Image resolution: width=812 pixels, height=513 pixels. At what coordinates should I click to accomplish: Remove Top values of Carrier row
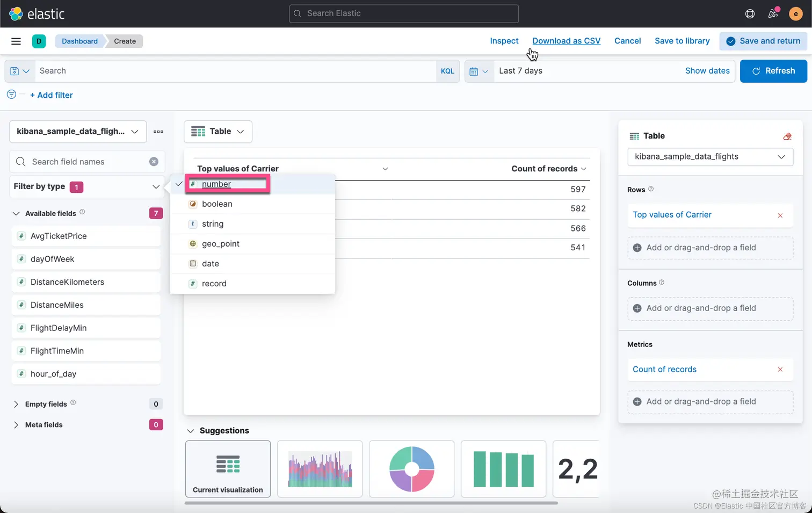coord(780,215)
